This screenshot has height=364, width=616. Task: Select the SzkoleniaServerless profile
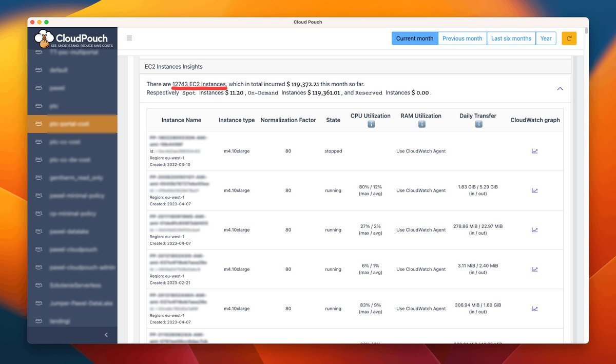(72, 285)
